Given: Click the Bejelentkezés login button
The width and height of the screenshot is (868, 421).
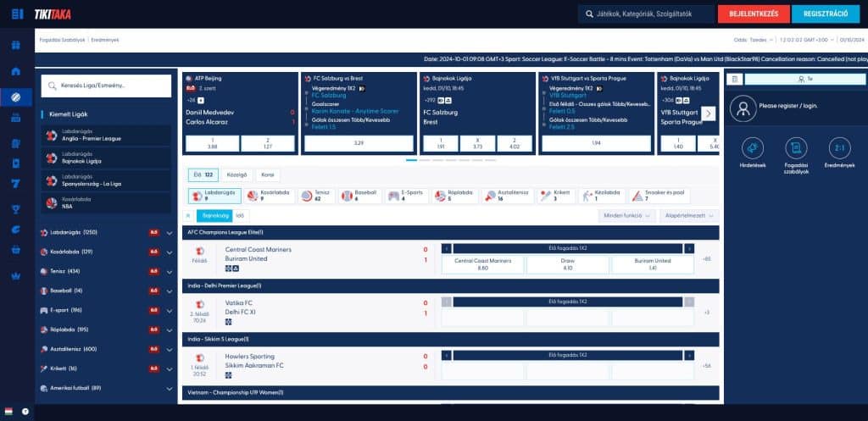Looking at the screenshot, I should tap(753, 14).
